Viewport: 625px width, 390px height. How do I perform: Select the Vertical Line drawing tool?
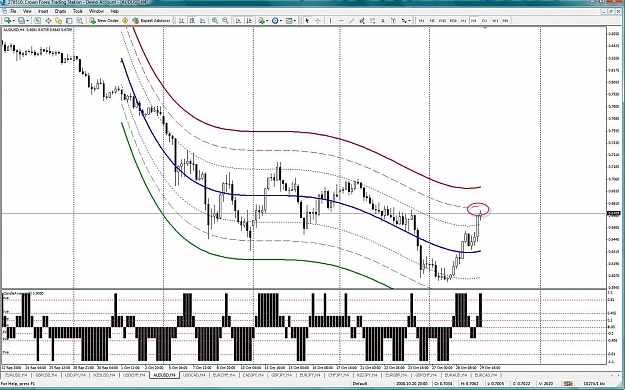click(330, 20)
